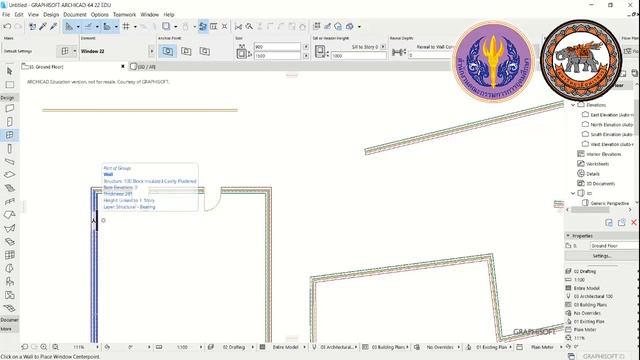The image size is (640, 360).
Task: Open the window width options arrow
Action: click(x=306, y=47)
